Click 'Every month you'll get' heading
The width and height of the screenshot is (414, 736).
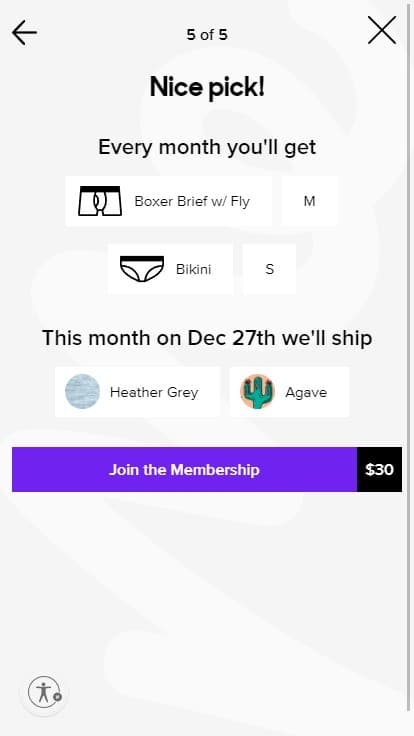click(207, 147)
